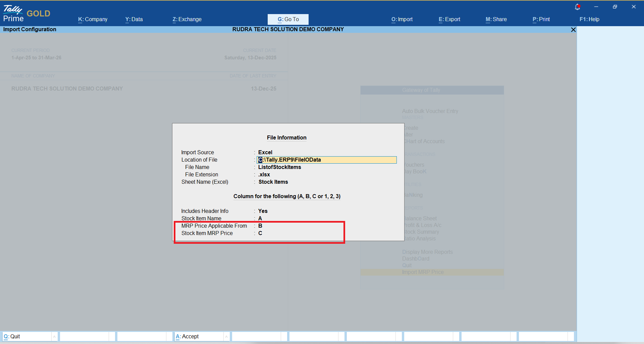Open the M: Share menu
The image size is (644, 344).
tap(496, 19)
